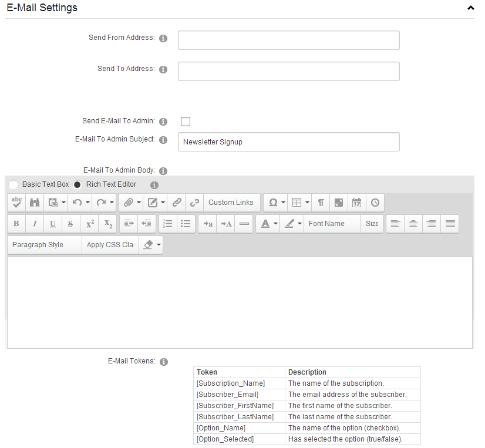Open Apply CSS Class menu
Image resolution: width=485 pixels, height=448 pixels.
[110, 245]
